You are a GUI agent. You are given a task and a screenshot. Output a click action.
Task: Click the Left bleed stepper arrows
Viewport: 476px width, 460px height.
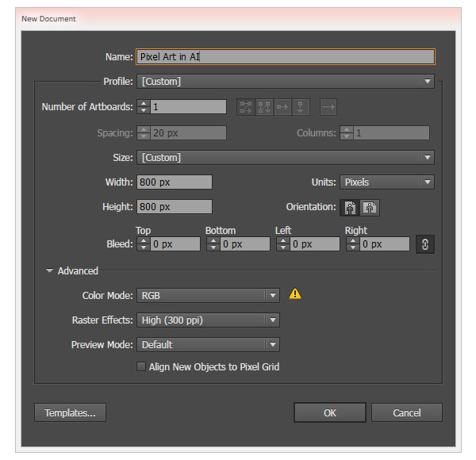click(x=283, y=244)
